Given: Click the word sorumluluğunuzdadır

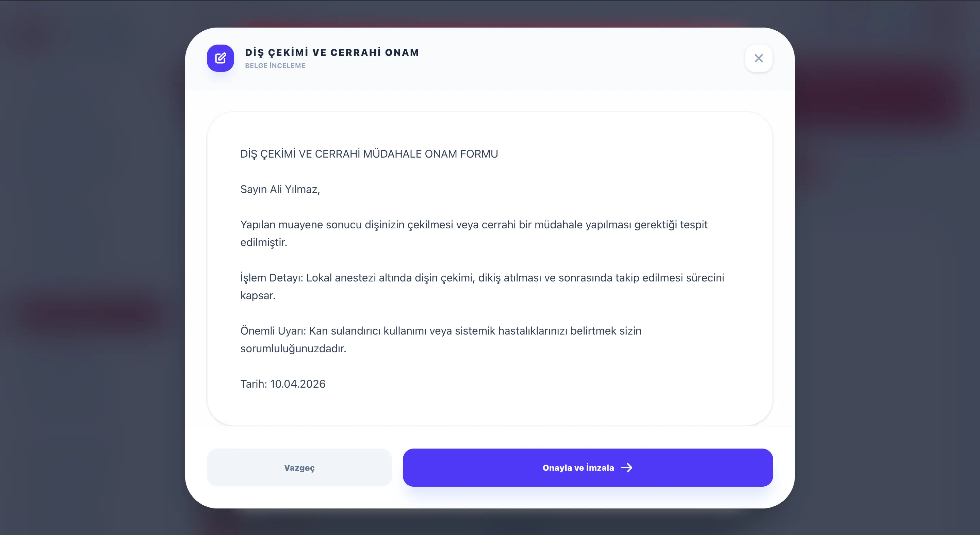Looking at the screenshot, I should 293,348.
